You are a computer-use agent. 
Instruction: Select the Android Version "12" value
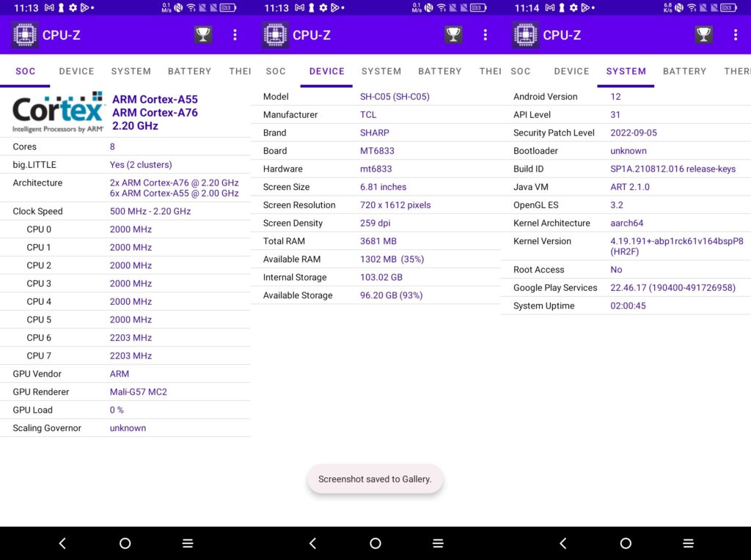point(615,96)
